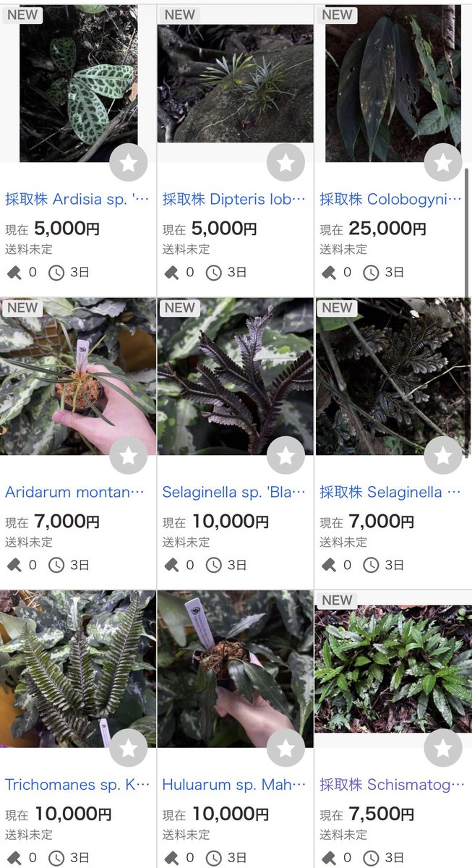Screen dimensions: 472x868
Task: Favorite the 採取株 Selaginella 7,000円 listing
Action: (x=443, y=455)
